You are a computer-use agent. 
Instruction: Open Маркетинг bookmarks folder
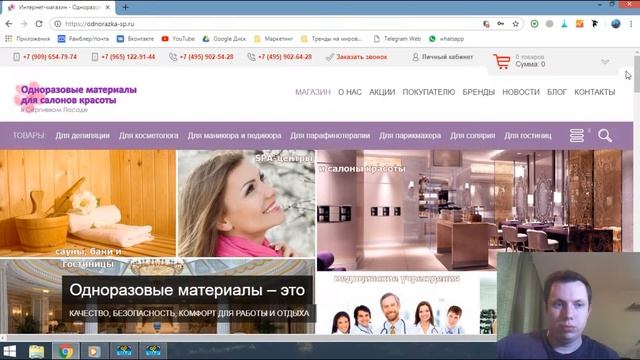coord(273,39)
